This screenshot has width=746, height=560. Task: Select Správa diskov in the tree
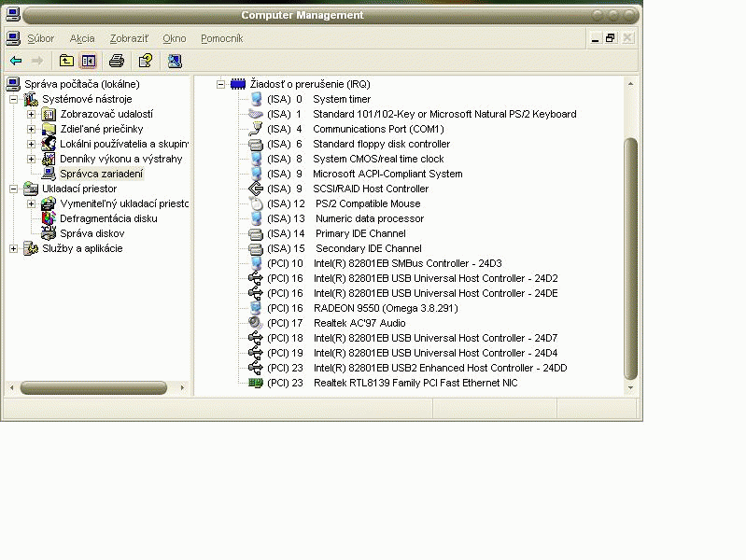click(x=91, y=233)
